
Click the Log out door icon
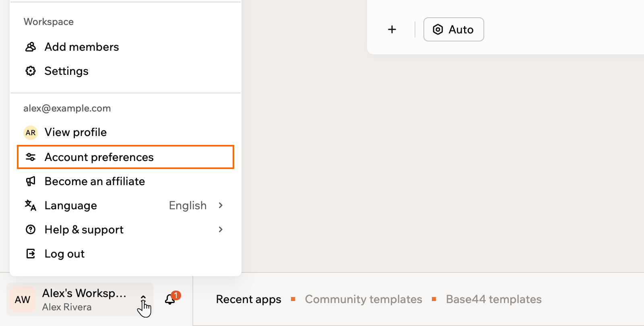click(31, 254)
